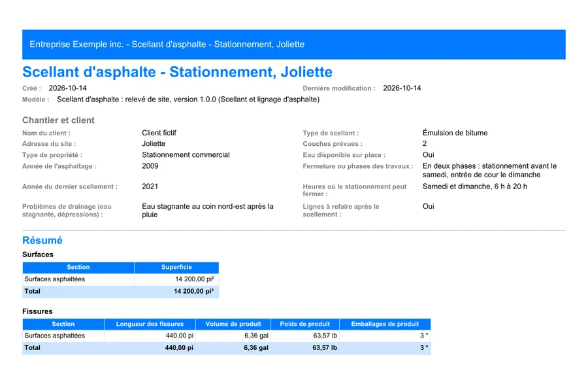Click 'Section' header in Surfaces table
Viewport: 588px width, 384px height.
[78, 268]
